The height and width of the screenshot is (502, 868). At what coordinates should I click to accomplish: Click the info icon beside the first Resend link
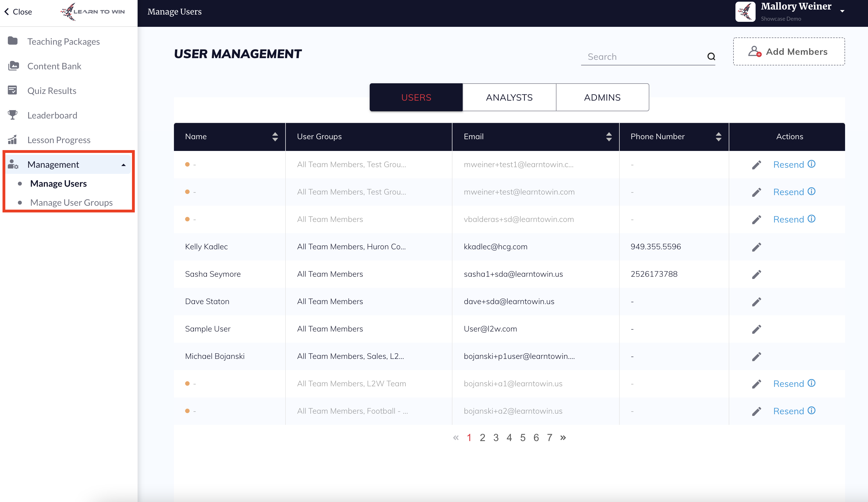(x=812, y=164)
